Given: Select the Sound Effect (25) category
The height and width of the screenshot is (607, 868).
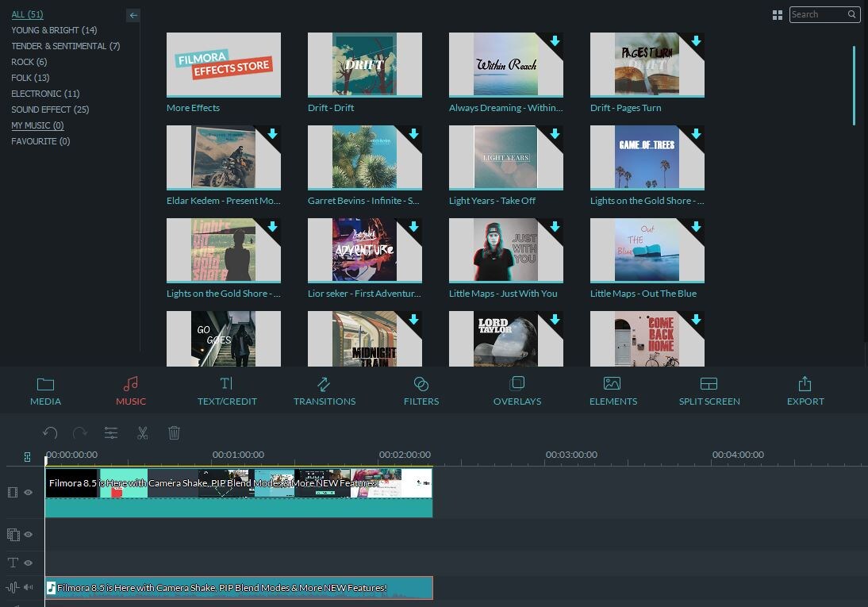Looking at the screenshot, I should click(x=50, y=109).
